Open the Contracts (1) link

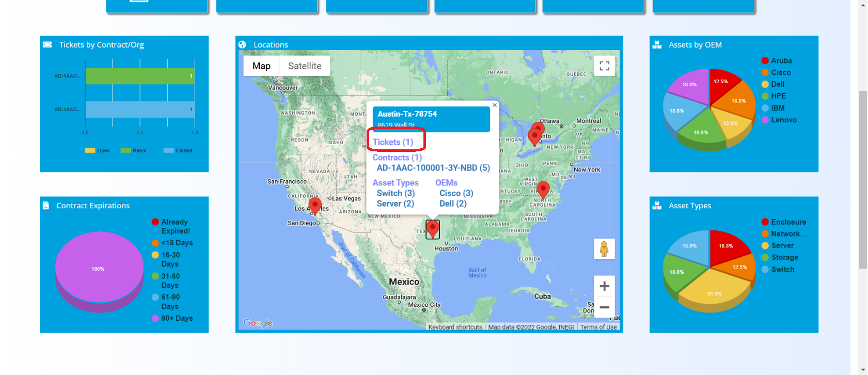tap(397, 158)
